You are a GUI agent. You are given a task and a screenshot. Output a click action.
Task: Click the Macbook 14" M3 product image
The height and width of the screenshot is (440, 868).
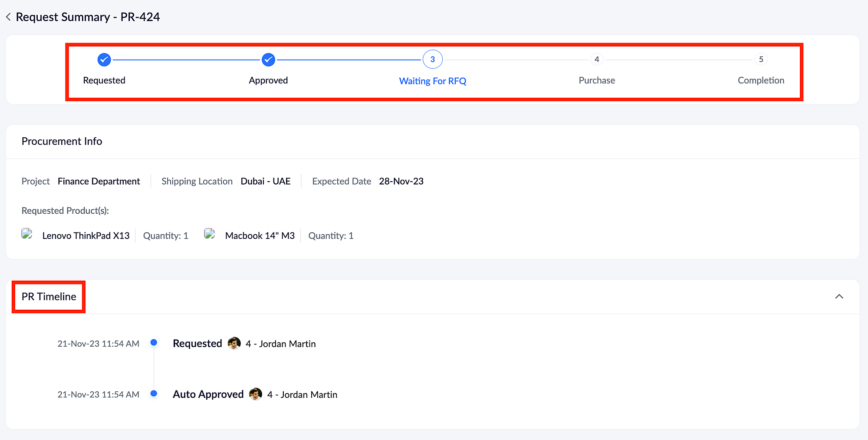point(210,235)
